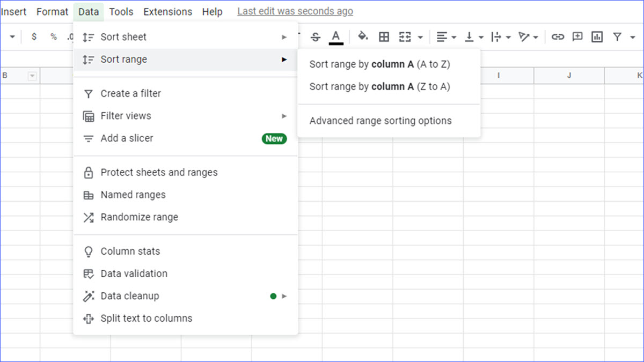Select Split text to columns
644x362 pixels.
(146, 318)
